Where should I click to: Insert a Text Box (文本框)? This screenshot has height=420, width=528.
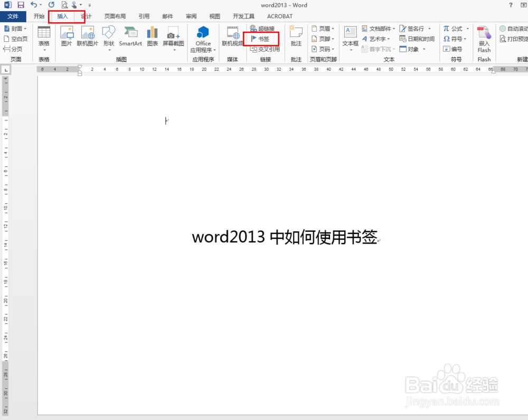tap(350, 39)
